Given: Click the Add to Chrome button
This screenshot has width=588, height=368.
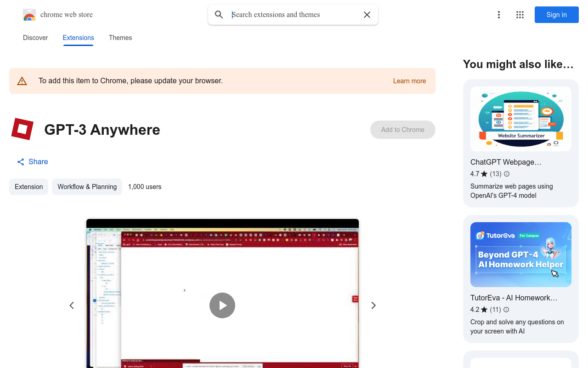Looking at the screenshot, I should [403, 130].
